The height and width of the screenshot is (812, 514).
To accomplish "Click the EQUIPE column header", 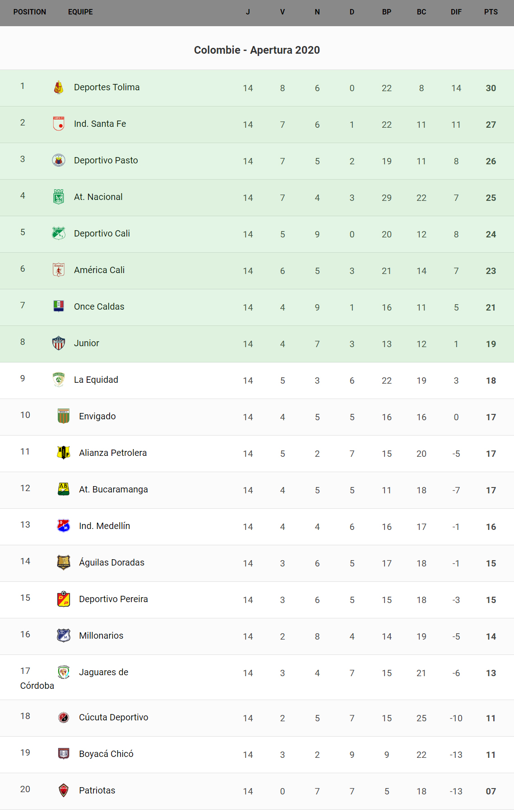I will pos(80,12).
